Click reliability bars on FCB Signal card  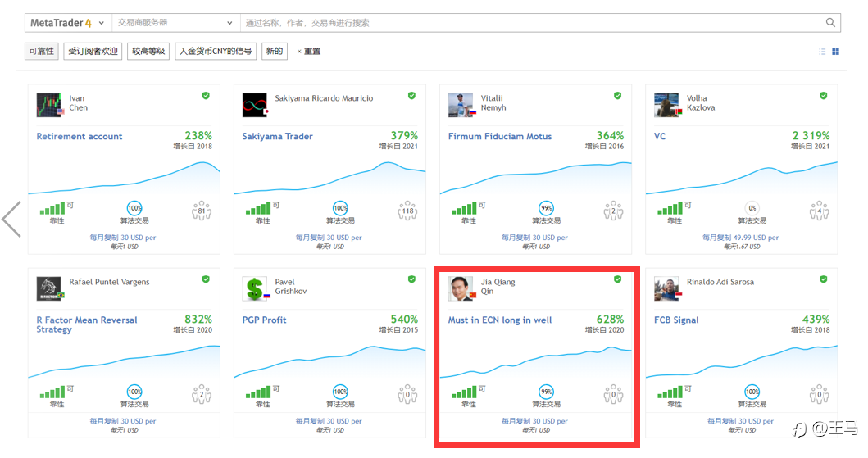click(670, 392)
